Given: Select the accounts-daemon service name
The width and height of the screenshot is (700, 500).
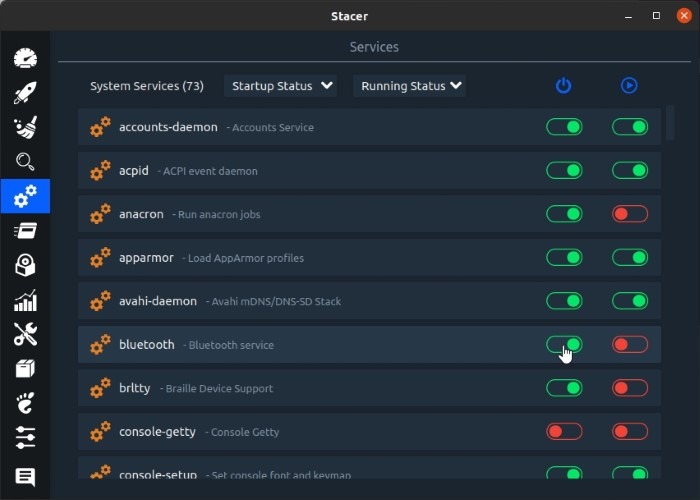Looking at the screenshot, I should click(168, 127).
